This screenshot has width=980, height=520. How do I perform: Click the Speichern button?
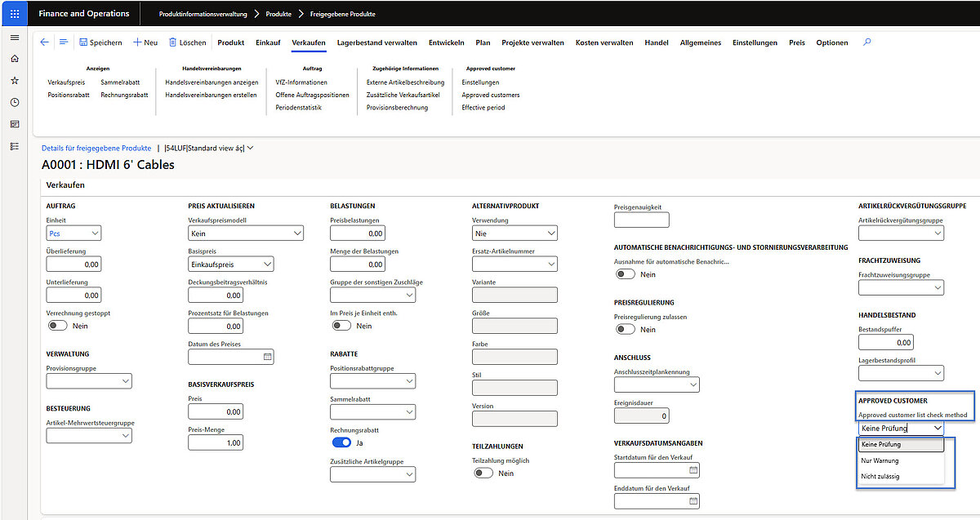100,42
